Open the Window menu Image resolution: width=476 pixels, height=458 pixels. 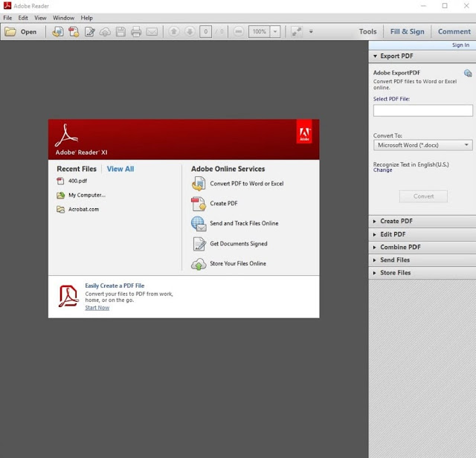pyautogui.click(x=63, y=18)
